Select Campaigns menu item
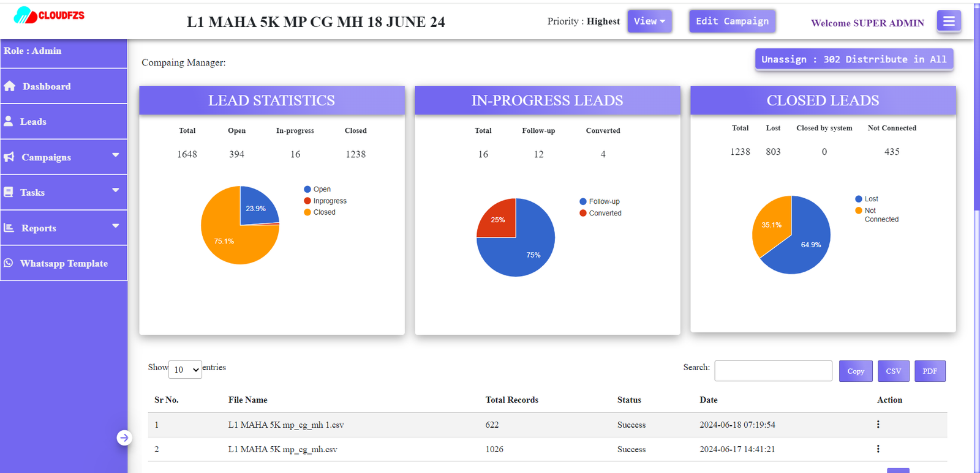The width and height of the screenshot is (980, 473). click(x=64, y=157)
